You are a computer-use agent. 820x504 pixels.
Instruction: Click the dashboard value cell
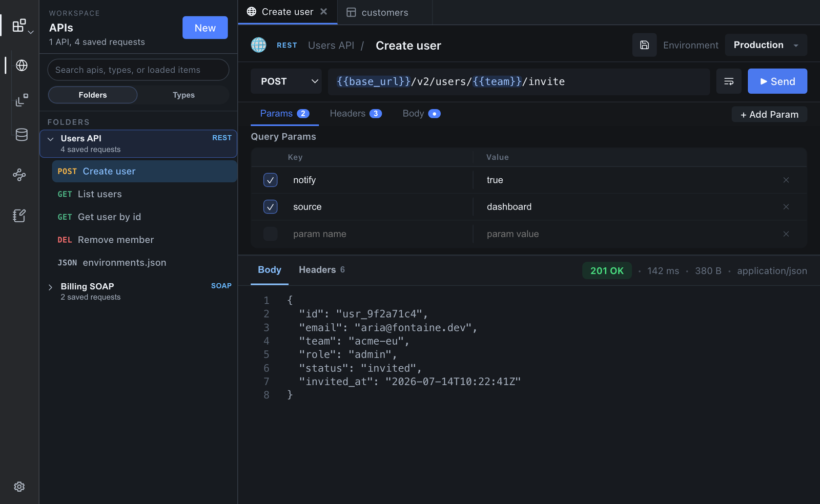[509, 207]
